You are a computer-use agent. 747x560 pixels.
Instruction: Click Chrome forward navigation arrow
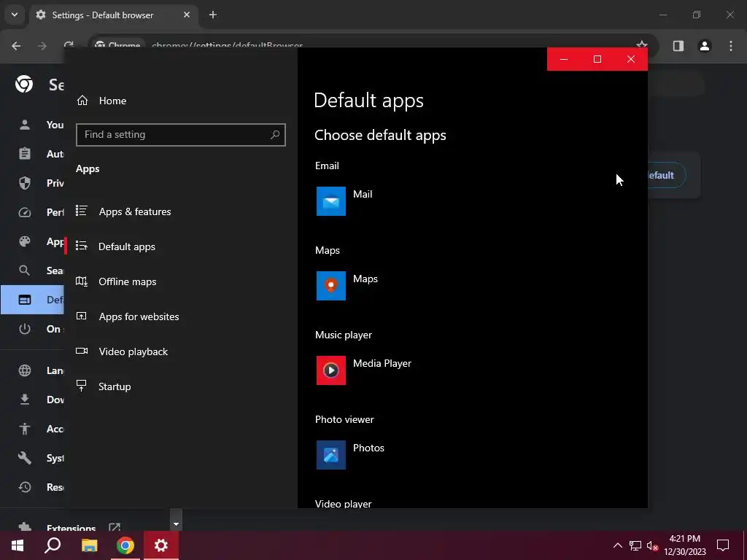point(42,46)
